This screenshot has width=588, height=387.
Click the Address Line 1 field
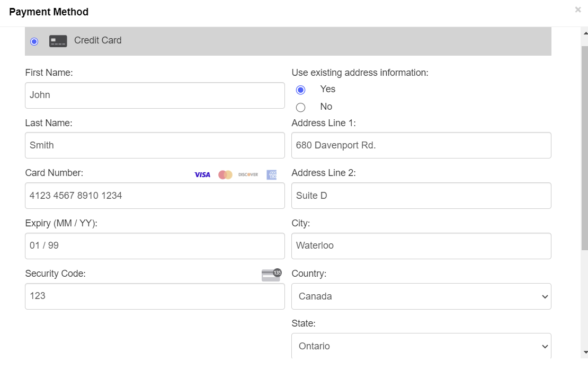coord(421,145)
